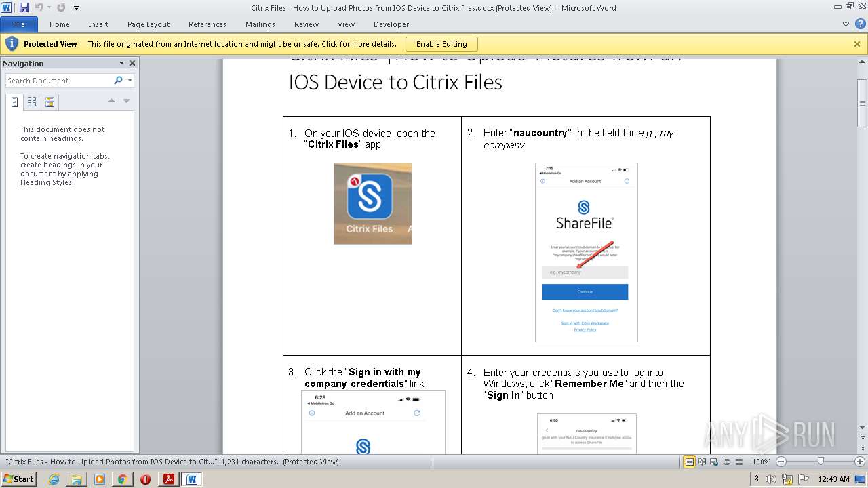
Task: Open the Developer tab
Action: click(x=391, y=24)
